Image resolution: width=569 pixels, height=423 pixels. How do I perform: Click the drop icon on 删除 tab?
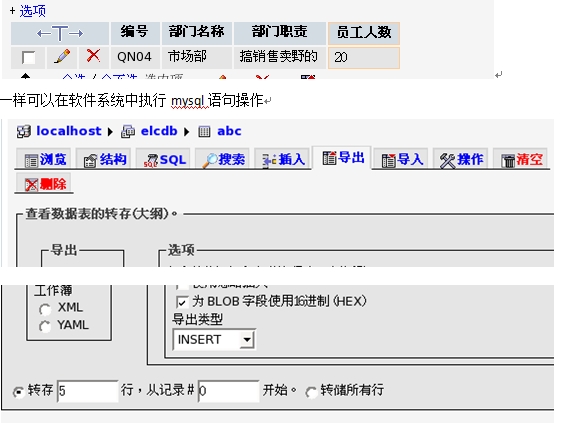tap(31, 185)
